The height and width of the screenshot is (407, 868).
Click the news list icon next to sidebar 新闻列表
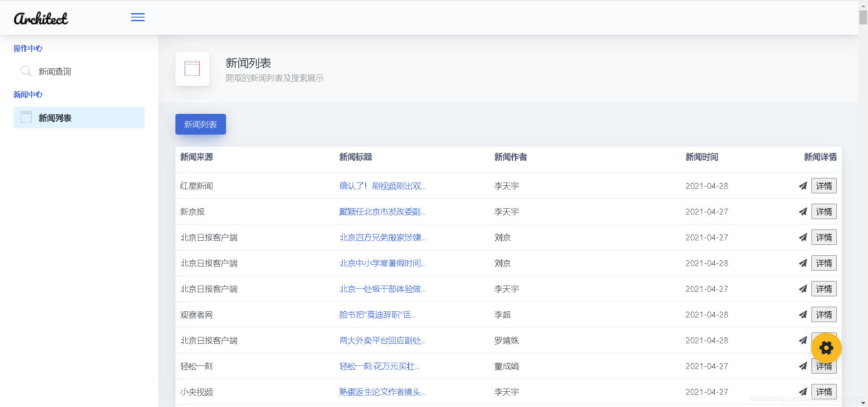[x=26, y=117]
